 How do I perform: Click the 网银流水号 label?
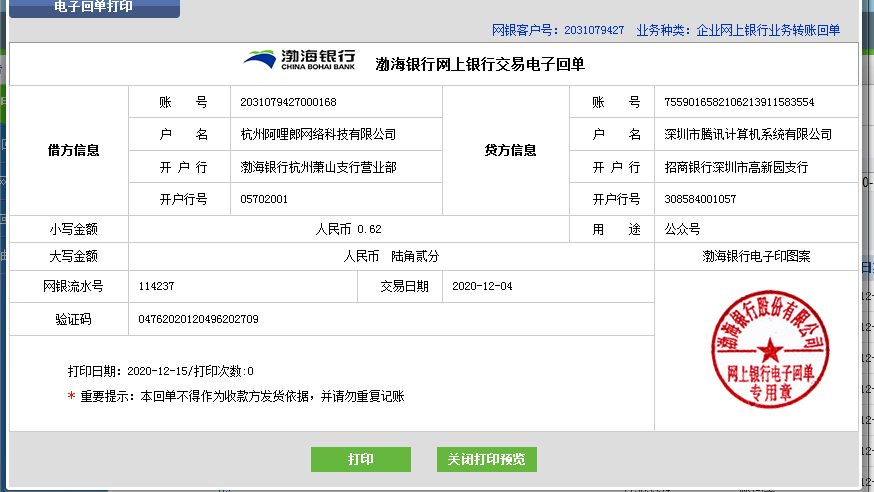pyautogui.click(x=73, y=286)
